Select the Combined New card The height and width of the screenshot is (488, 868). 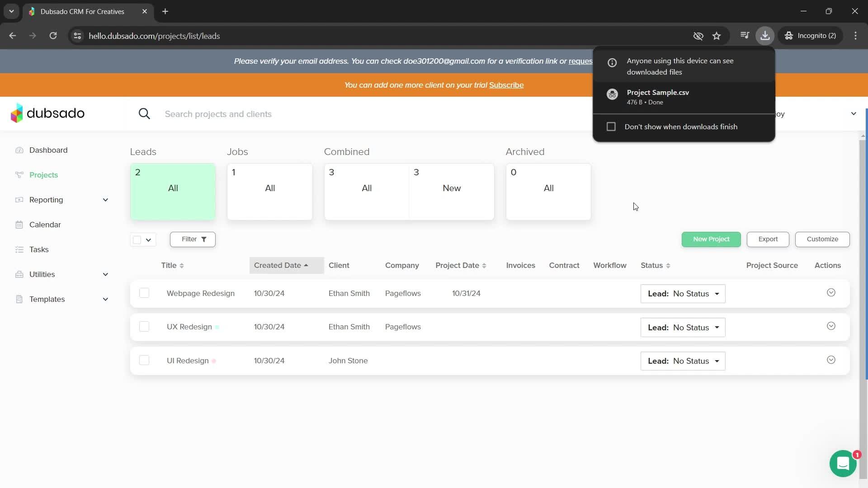point(452,192)
